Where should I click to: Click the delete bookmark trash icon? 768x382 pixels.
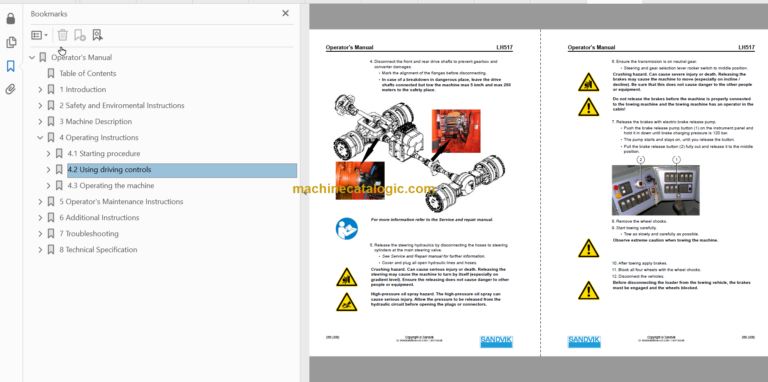click(63, 35)
